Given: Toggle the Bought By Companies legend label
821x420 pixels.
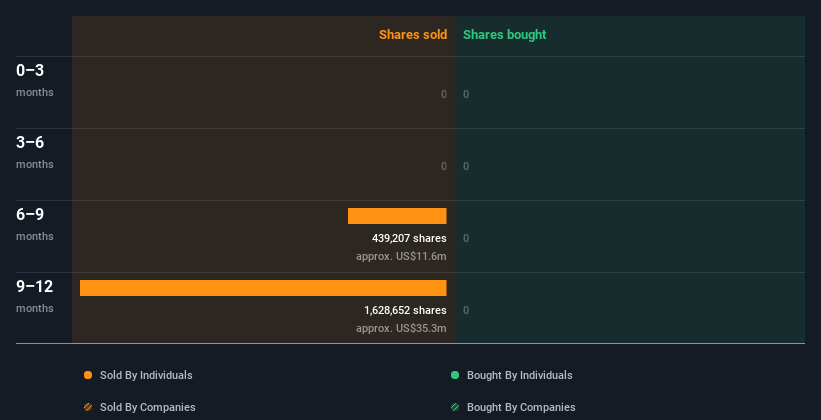Looking at the screenshot, I should pos(521,407).
